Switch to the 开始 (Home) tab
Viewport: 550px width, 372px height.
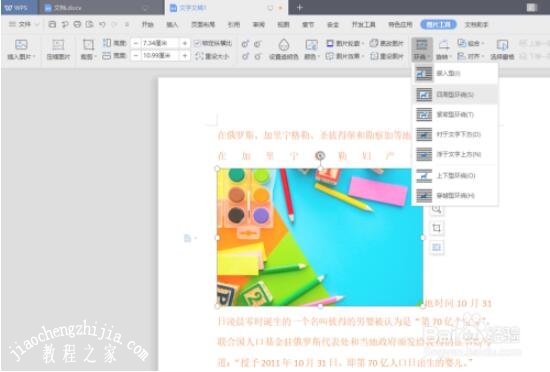coord(148,25)
